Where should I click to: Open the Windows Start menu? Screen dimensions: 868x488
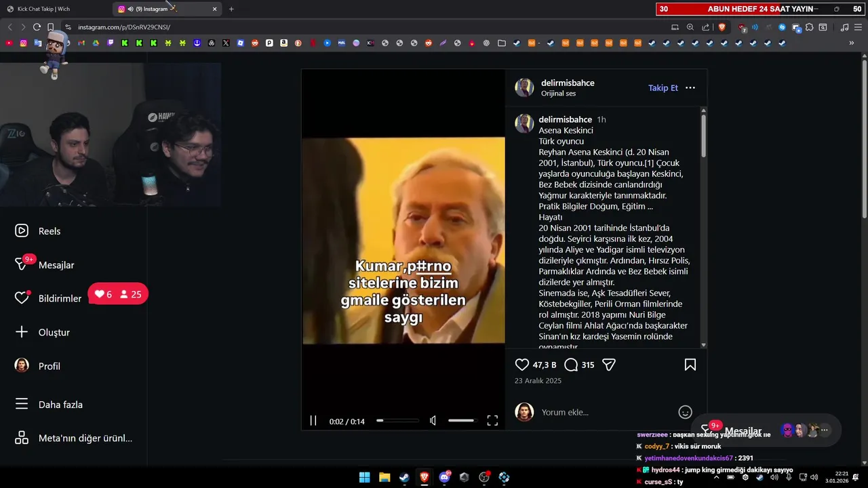[x=364, y=477]
